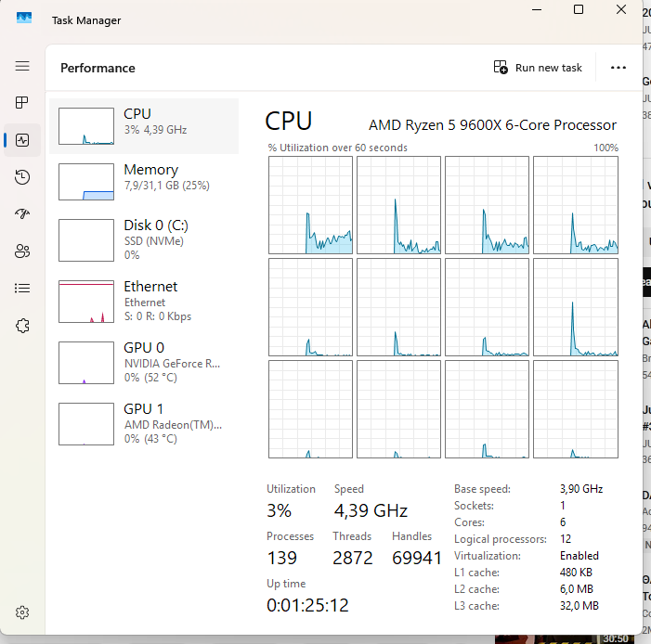
Task: Open the App history page icon
Action: 22,177
